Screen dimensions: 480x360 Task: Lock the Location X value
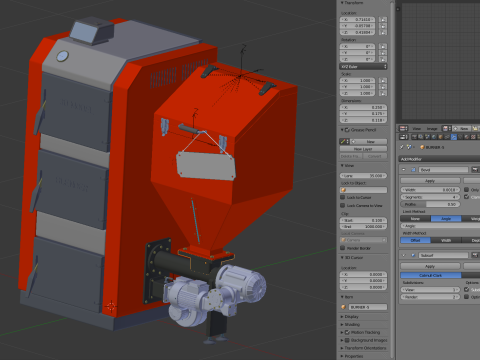tap(383, 20)
